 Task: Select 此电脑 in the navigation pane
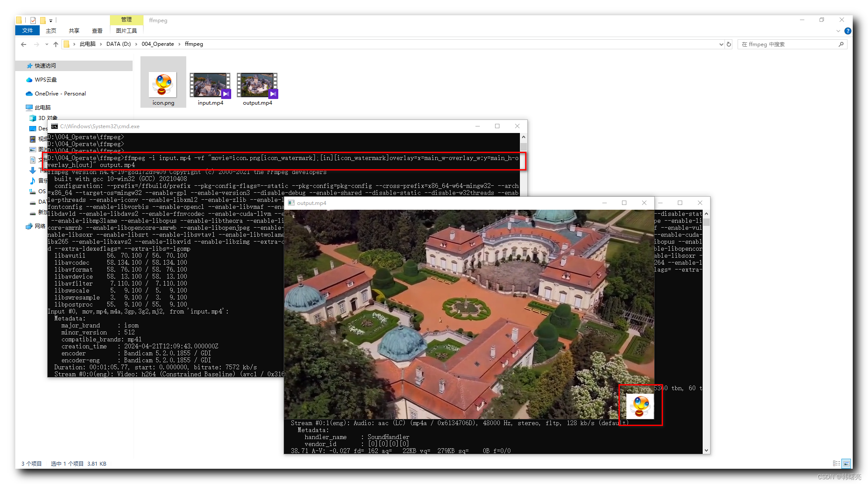click(43, 108)
